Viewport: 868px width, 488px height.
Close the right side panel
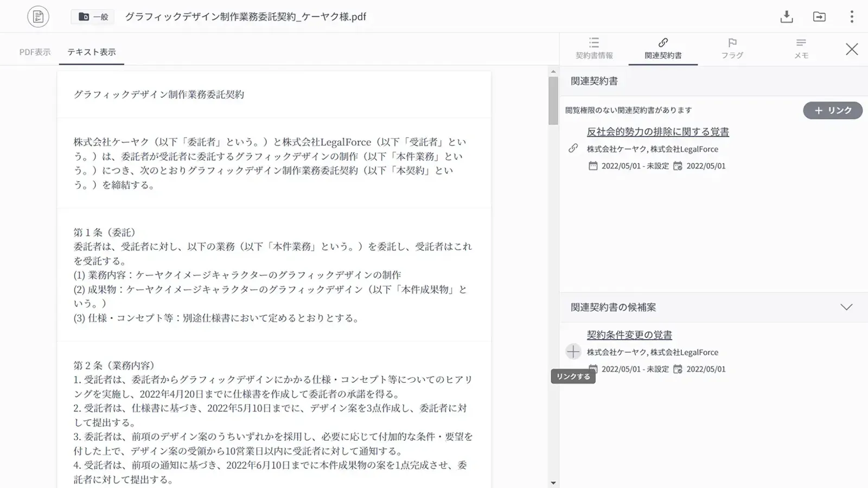pos(852,49)
